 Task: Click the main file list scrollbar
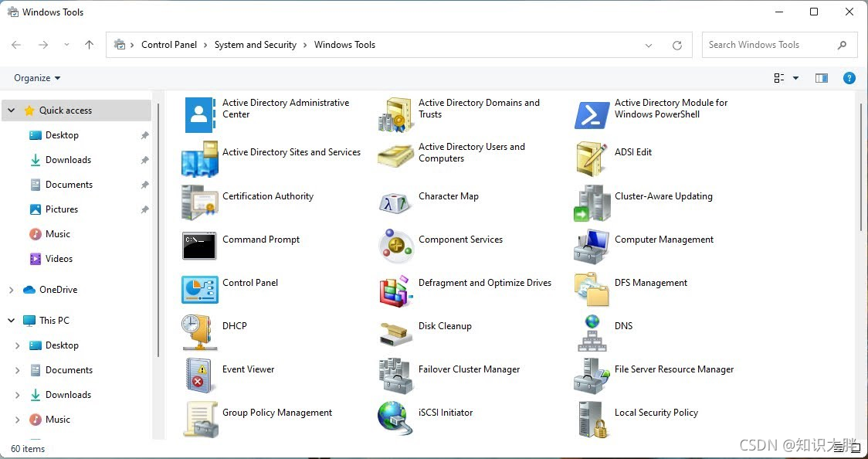click(861, 166)
